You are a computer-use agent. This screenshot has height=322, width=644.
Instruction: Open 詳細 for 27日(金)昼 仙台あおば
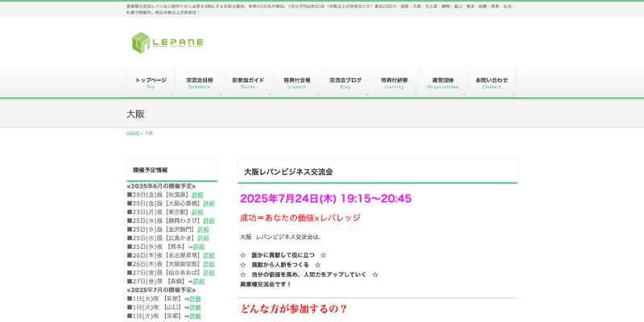[209, 272]
